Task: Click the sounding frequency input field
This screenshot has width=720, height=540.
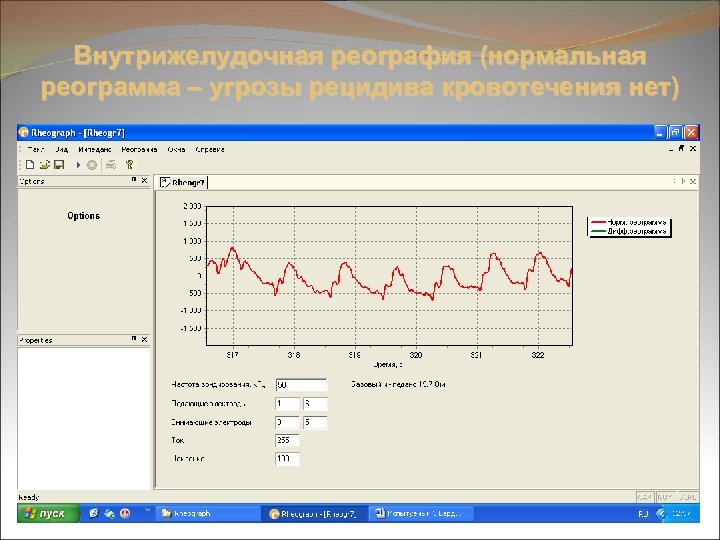Action: pos(301,385)
